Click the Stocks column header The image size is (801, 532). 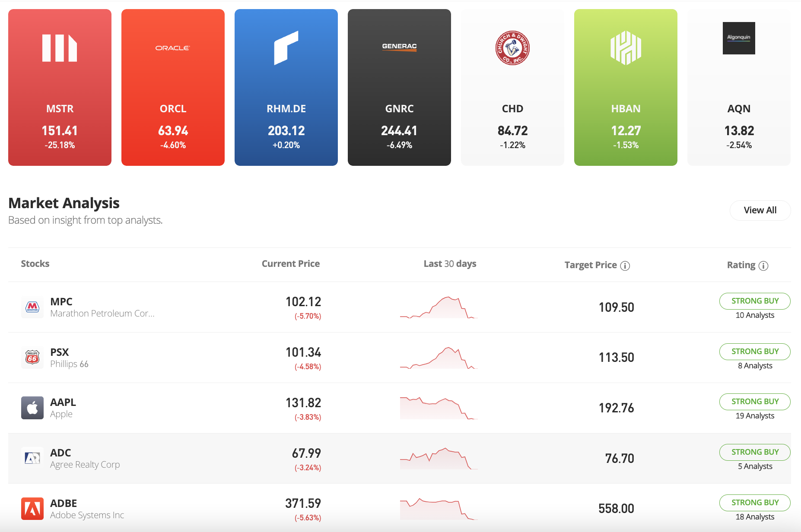click(x=35, y=264)
